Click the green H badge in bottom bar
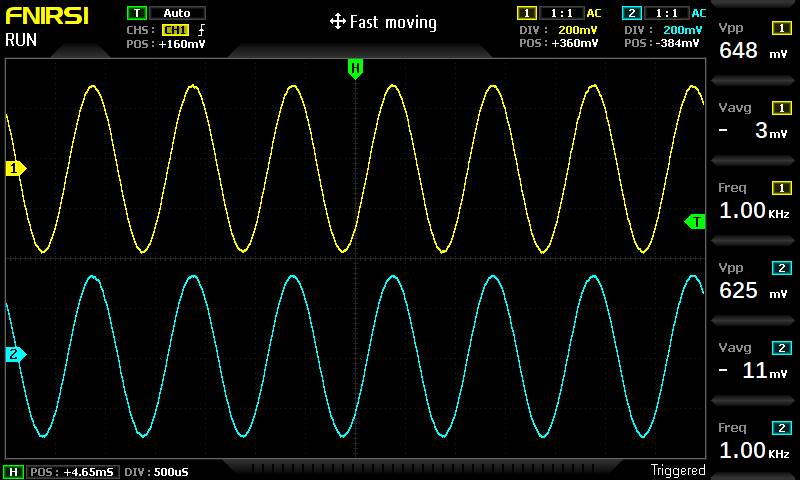Image resolution: width=800 pixels, height=480 pixels. pyautogui.click(x=14, y=472)
